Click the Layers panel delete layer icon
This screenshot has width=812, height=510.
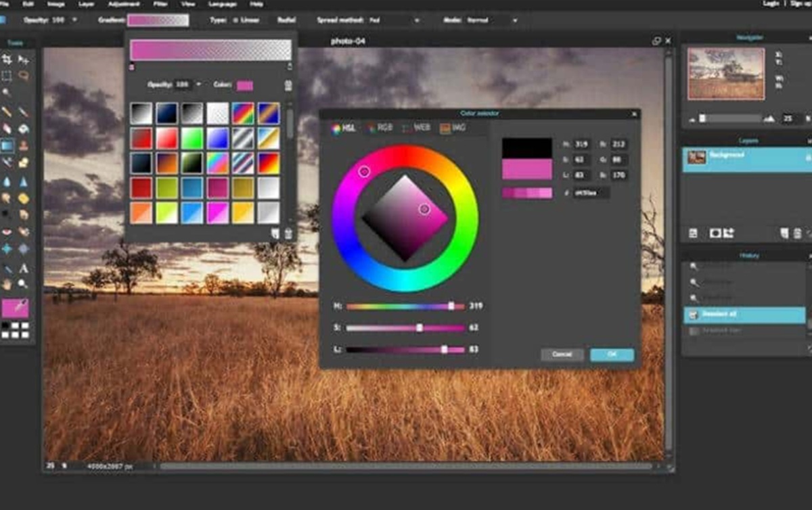point(797,233)
